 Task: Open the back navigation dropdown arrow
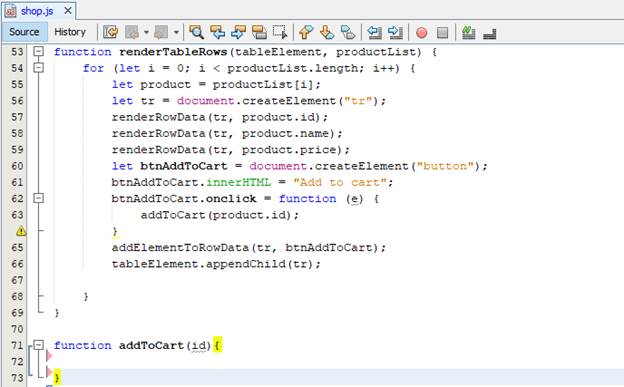click(146, 32)
